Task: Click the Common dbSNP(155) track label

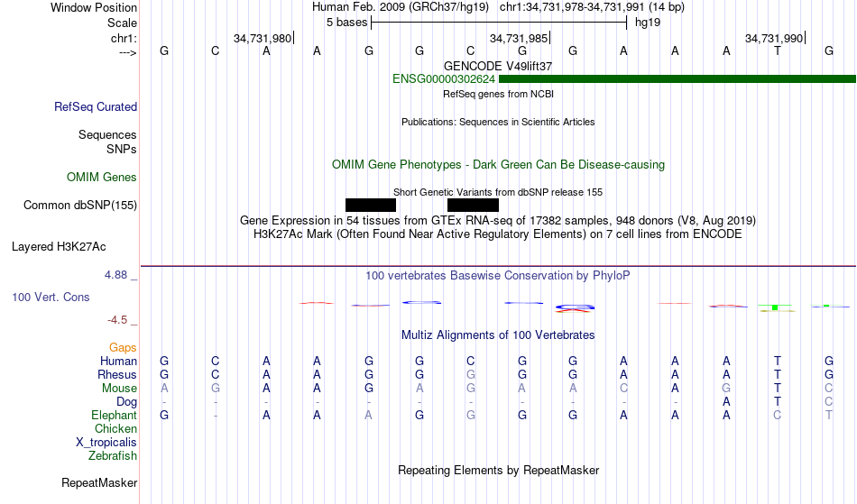Action: tap(79, 206)
